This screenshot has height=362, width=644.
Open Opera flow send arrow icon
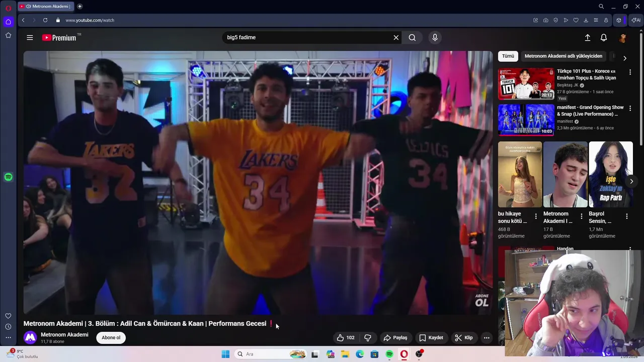click(566, 20)
